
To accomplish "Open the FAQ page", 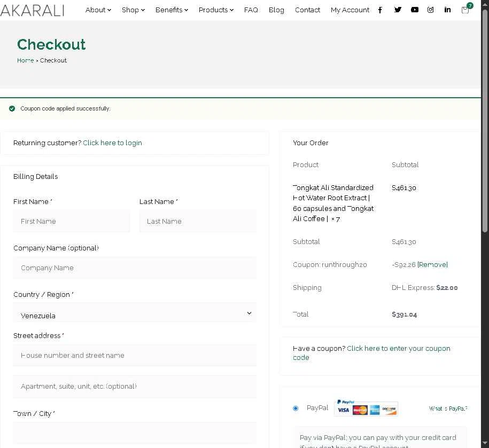I will tap(251, 10).
